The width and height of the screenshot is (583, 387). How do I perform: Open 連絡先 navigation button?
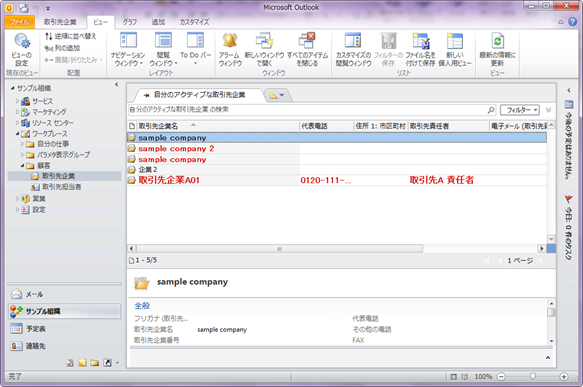[64, 346]
